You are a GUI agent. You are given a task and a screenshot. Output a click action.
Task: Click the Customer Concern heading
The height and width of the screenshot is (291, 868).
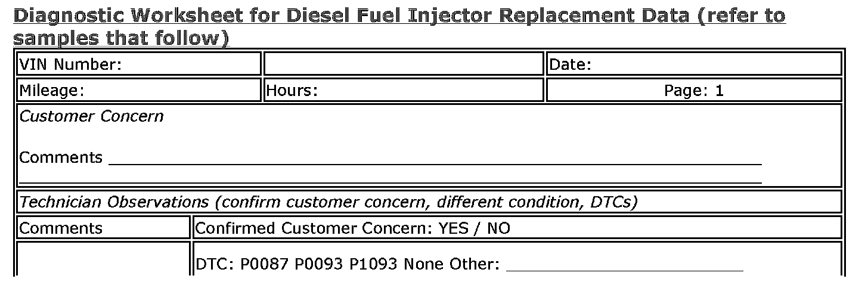[x=91, y=116]
